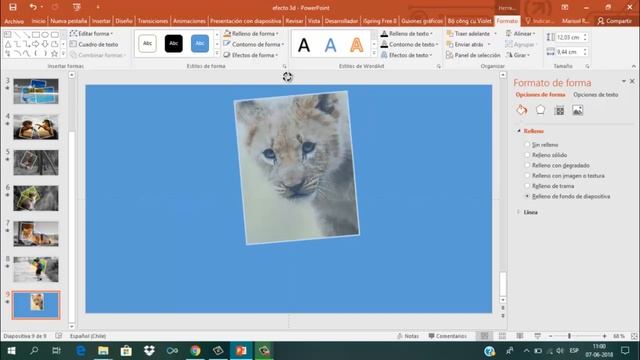Open taskbar search
640x360 pixels.
click(34, 351)
